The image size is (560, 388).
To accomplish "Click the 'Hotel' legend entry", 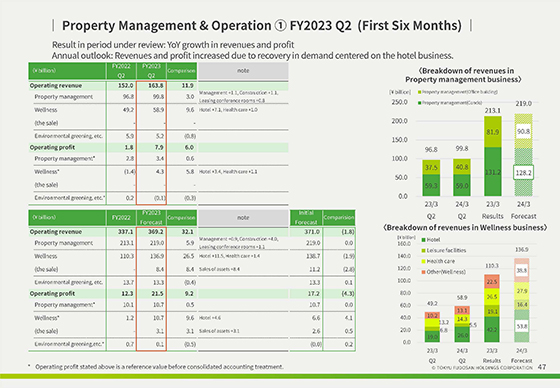I will click(431, 240).
